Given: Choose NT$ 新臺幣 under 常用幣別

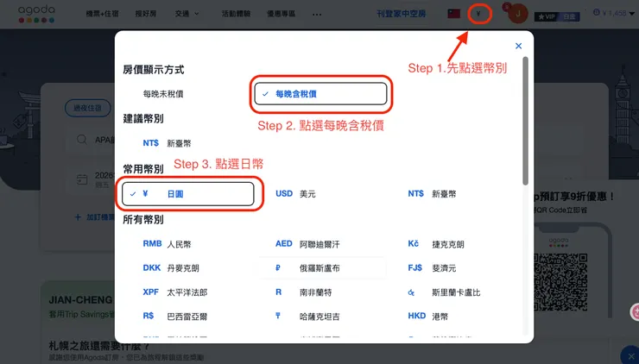Looking at the screenshot, I should pyautogui.click(x=432, y=194).
